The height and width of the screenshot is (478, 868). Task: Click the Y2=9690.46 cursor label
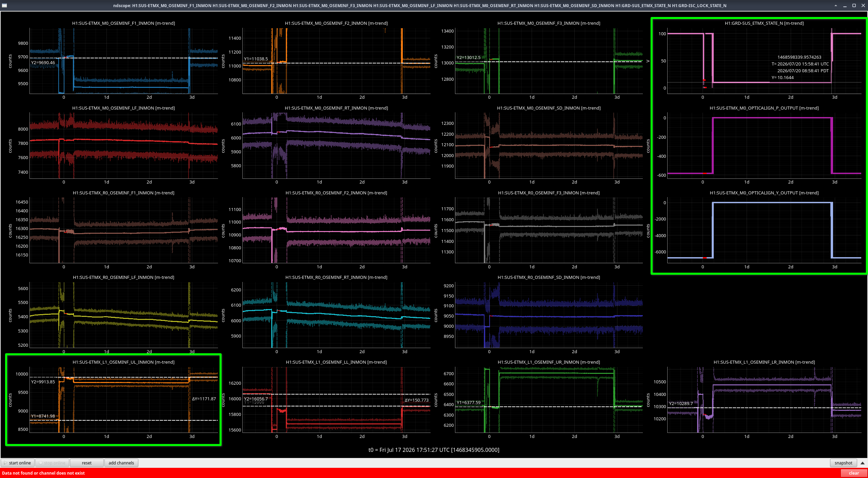[43, 62]
